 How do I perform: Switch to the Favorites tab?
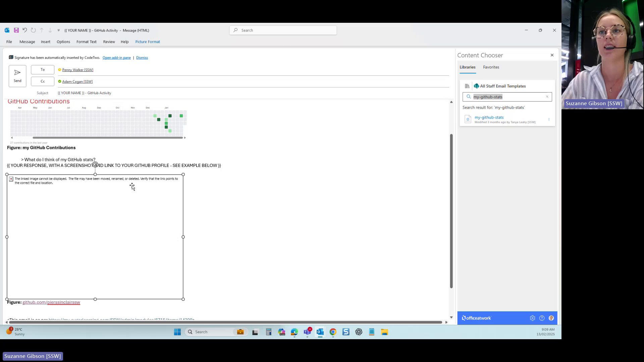click(491, 67)
